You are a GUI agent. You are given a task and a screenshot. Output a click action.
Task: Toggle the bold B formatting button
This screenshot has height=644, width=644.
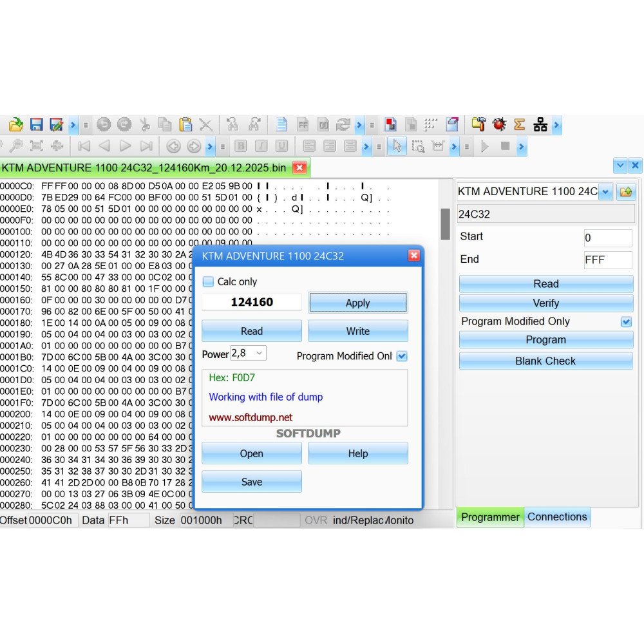coord(241,146)
